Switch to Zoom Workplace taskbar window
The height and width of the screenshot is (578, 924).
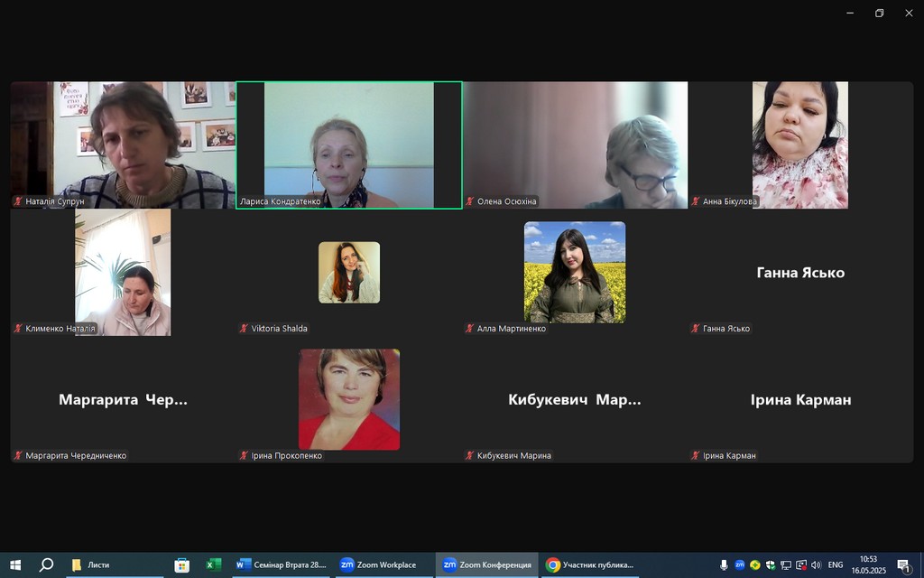point(379,565)
